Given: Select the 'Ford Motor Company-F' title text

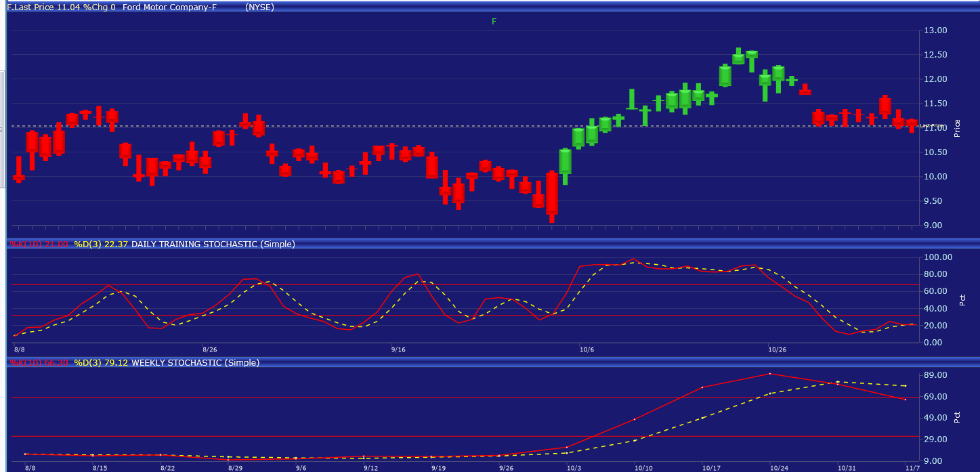Looking at the screenshot, I should click(169, 7).
